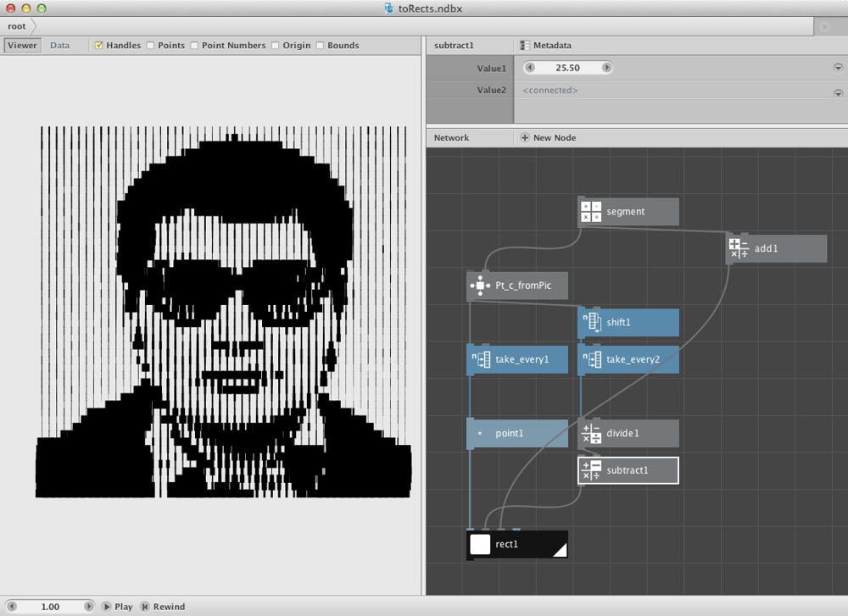This screenshot has height=616, width=848.
Task: Decrease Value1 with left arrow
Action: click(530, 68)
